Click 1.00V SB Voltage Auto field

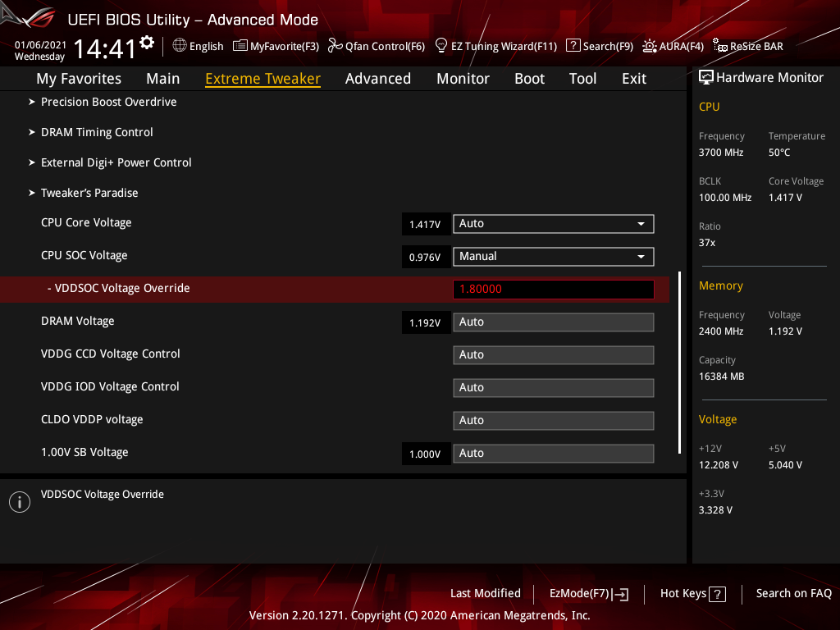[x=554, y=453]
